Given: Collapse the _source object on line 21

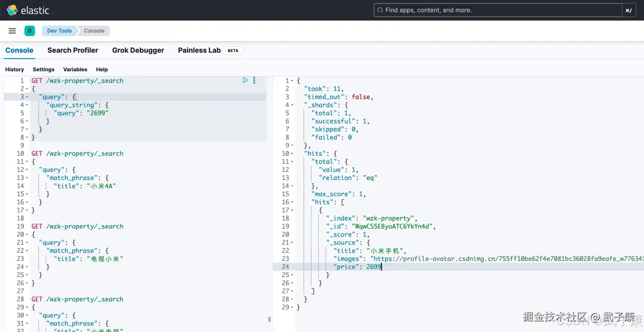Looking at the screenshot, I should pyautogui.click(x=292, y=242).
